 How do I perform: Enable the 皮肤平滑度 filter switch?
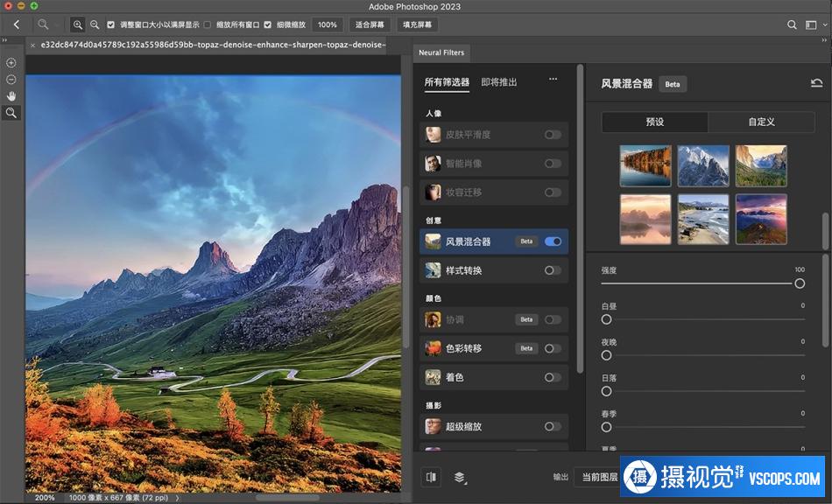[553, 135]
